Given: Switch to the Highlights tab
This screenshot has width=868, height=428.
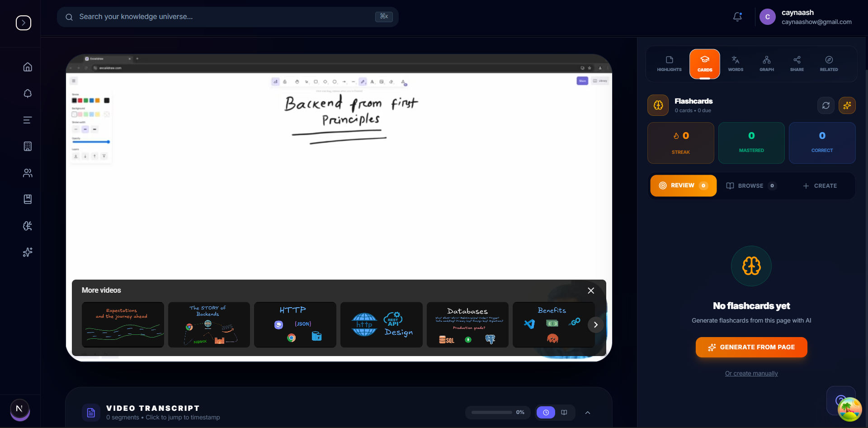Looking at the screenshot, I should click(669, 63).
